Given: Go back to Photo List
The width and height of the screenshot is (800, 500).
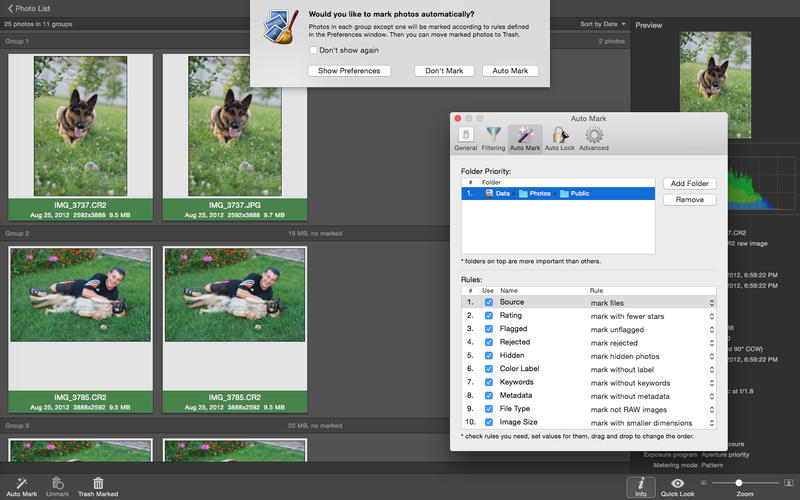Looking at the screenshot, I should click(x=29, y=8).
